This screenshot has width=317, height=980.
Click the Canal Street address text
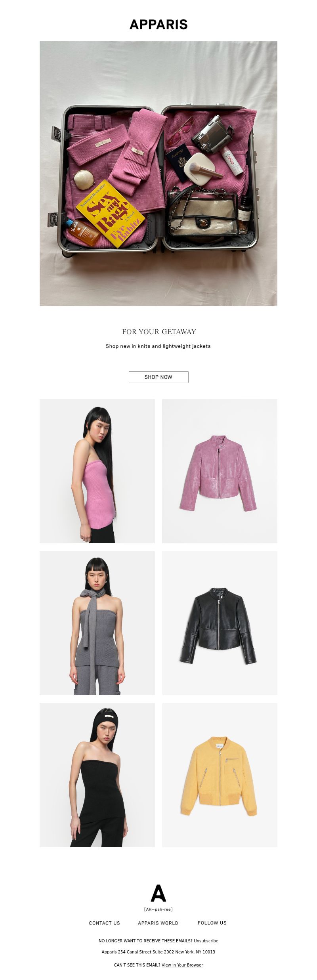[x=158, y=952]
